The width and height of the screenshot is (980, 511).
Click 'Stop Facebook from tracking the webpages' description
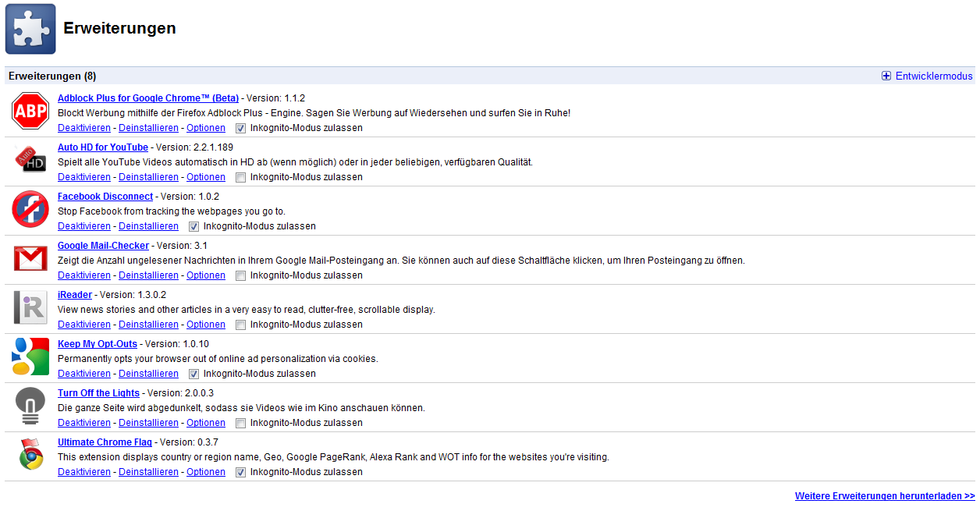click(172, 211)
